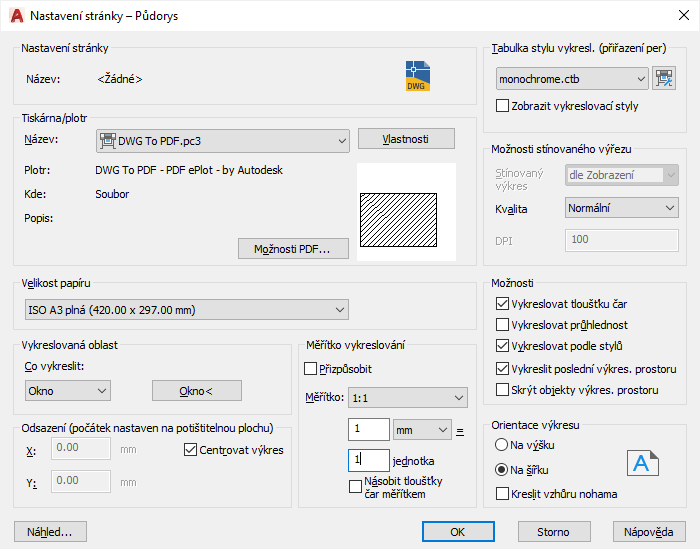This screenshot has width=700, height=549.
Task: Open the Co vykreslit Okno dropdown
Action: pos(68,391)
